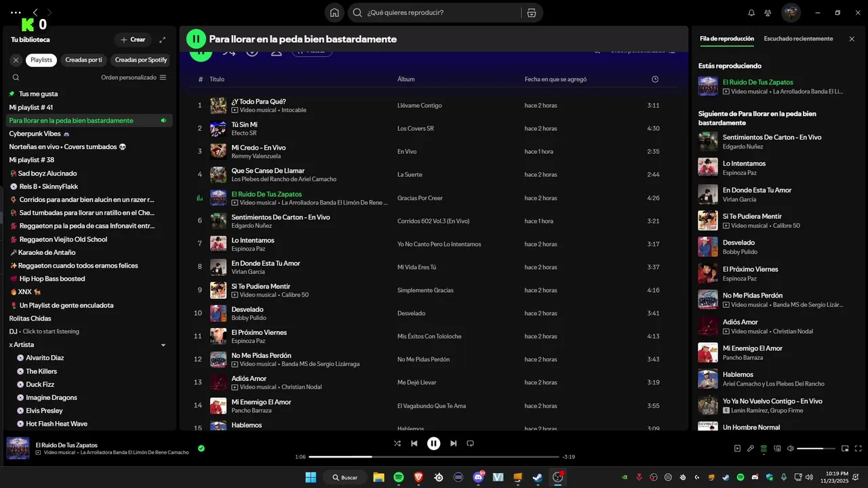868x488 pixels.
Task: Open Friend Activity icon
Action: (x=768, y=12)
